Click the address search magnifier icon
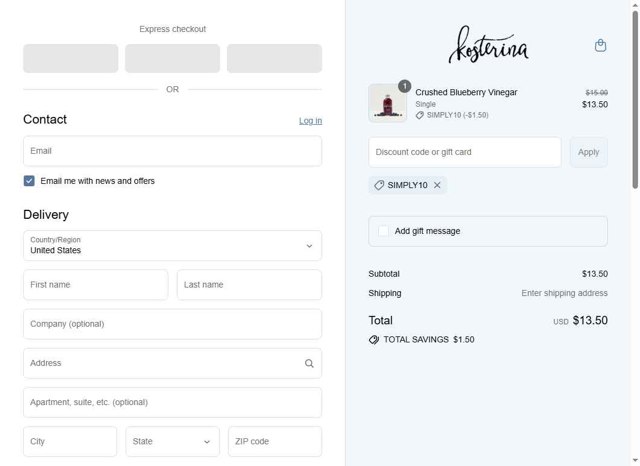640x466 pixels. tap(309, 363)
